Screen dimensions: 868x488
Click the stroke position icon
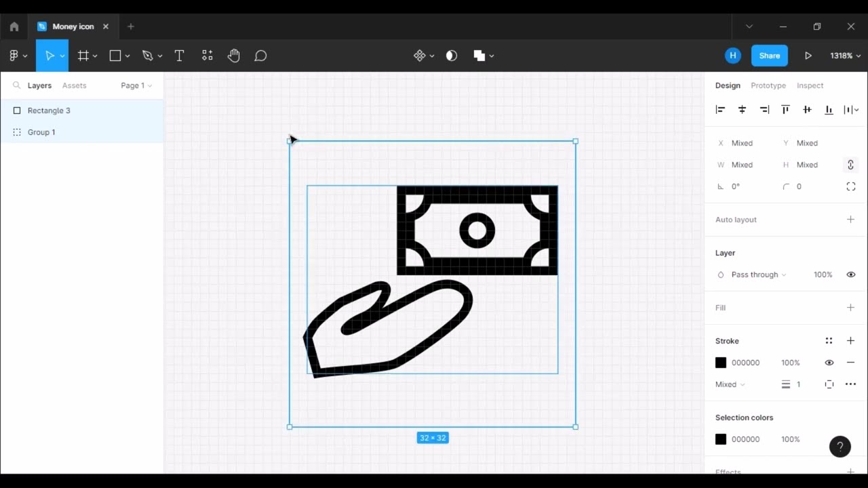tap(829, 384)
